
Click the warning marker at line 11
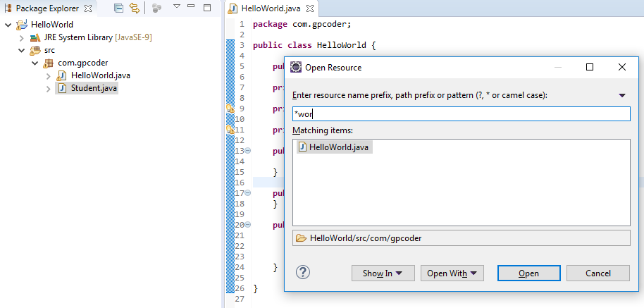click(x=230, y=130)
